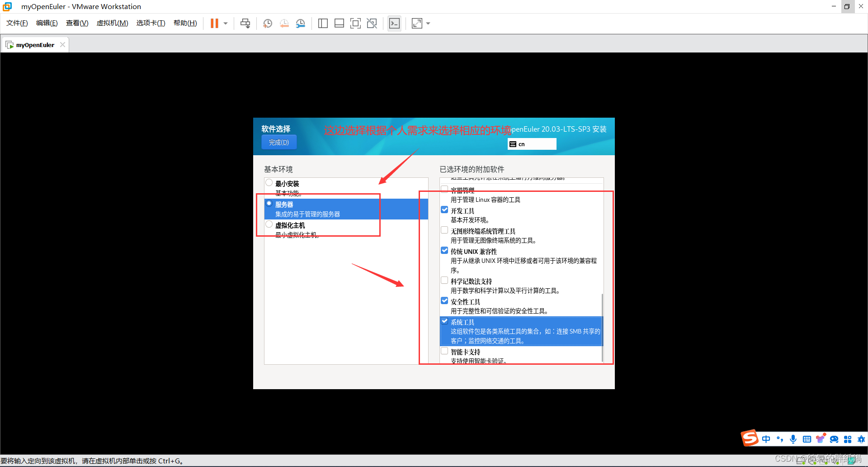The width and height of the screenshot is (868, 467).
Task: Check the 无图形终端系统管理工具 checkbox
Action: point(444,230)
